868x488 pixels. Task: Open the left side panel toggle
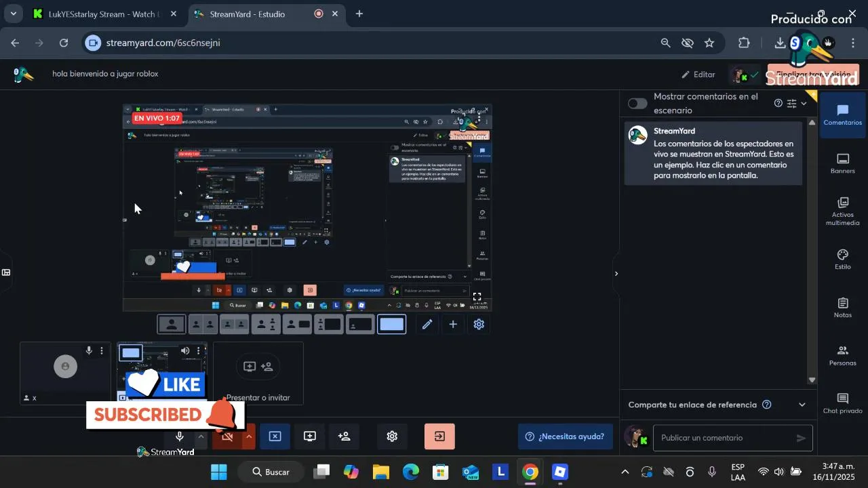click(6, 272)
